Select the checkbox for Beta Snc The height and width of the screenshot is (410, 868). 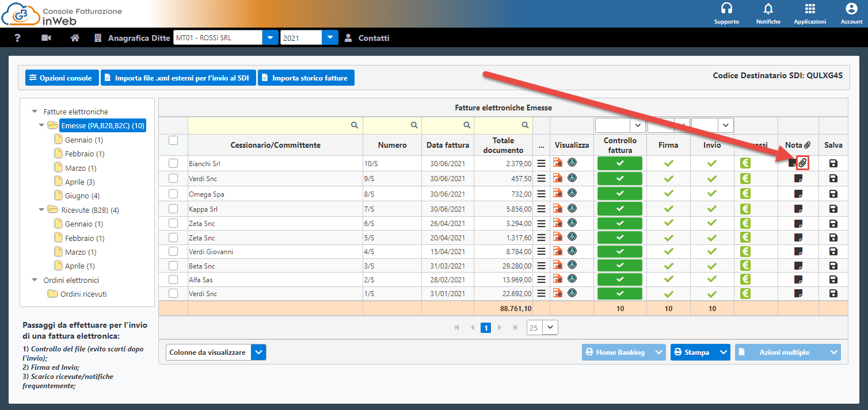click(x=173, y=266)
